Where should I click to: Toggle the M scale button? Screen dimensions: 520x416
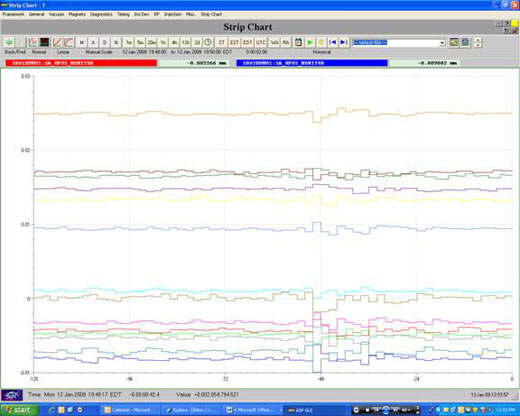[82, 42]
